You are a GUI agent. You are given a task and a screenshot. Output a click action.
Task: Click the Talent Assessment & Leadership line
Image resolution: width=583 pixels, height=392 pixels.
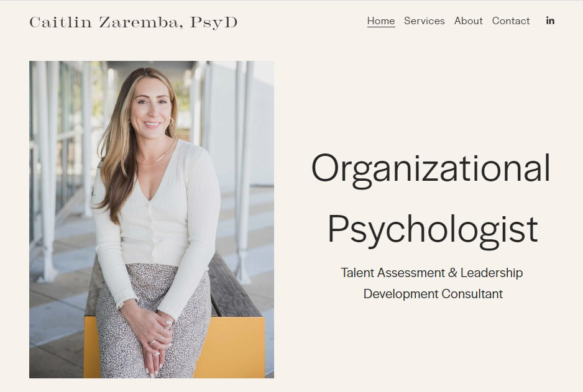[432, 273]
